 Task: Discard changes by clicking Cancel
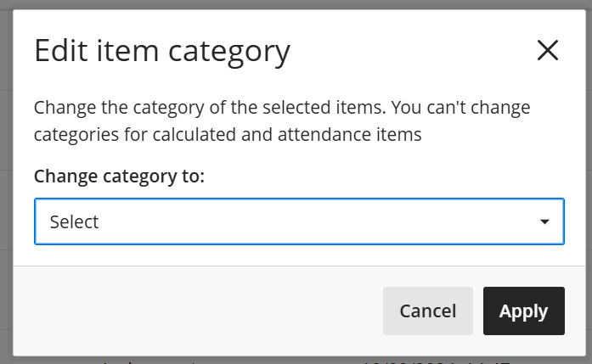(x=428, y=311)
